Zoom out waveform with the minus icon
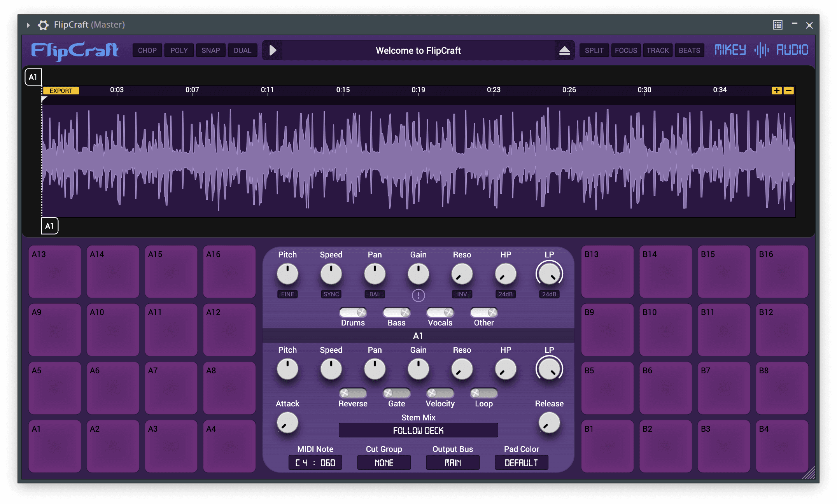The width and height of the screenshot is (837, 504). tap(789, 91)
